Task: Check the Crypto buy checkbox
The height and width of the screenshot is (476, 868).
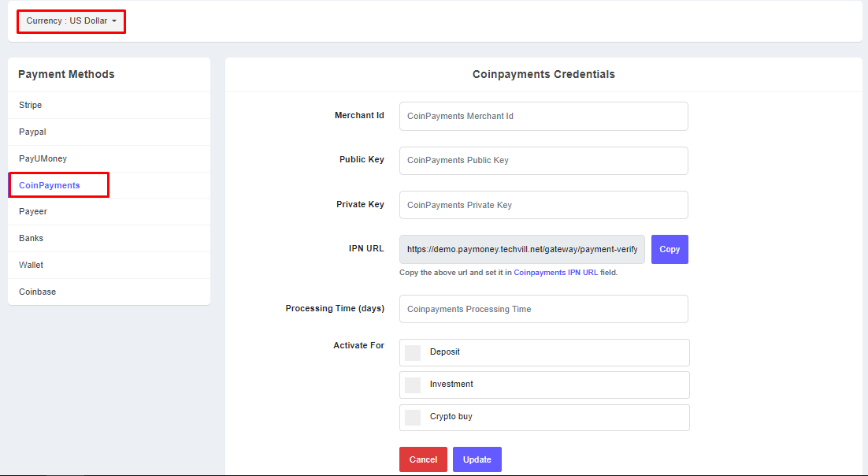Action: click(x=413, y=417)
